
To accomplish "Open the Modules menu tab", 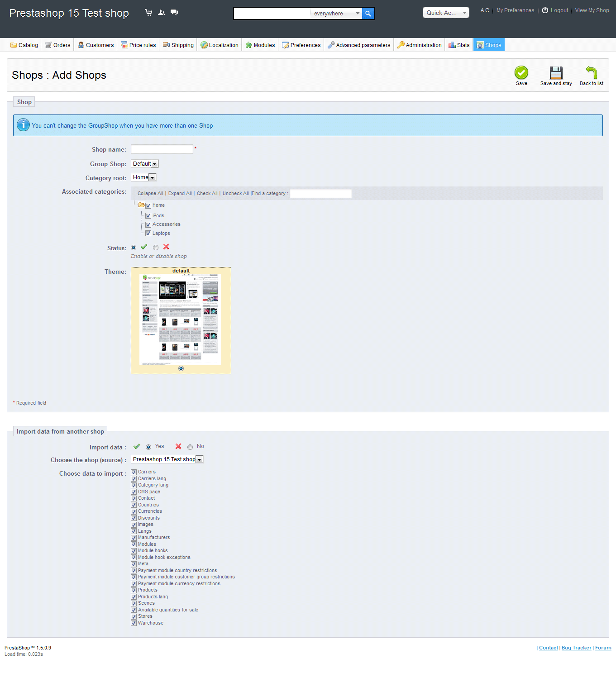I will pos(260,45).
